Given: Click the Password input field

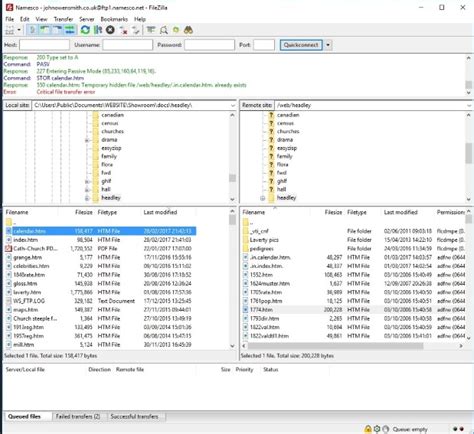Looking at the screenshot, I should (209, 45).
